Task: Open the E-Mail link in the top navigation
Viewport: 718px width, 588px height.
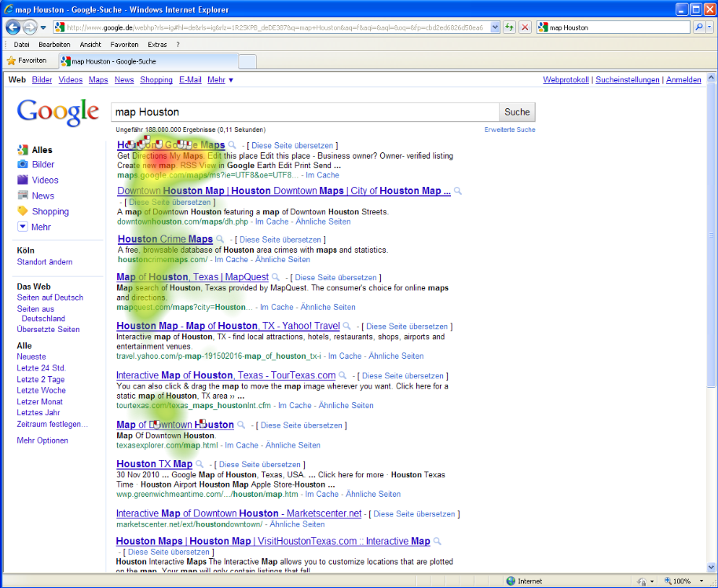Action: tap(190, 79)
